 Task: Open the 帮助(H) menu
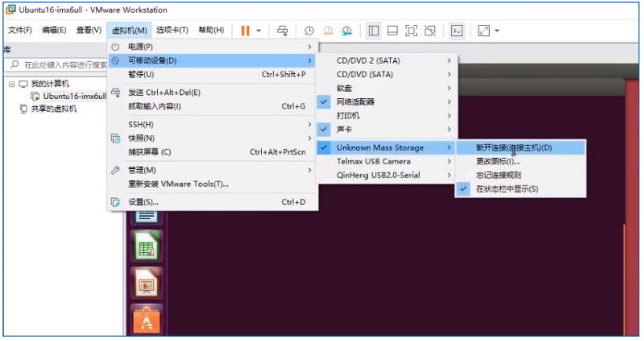click(212, 30)
